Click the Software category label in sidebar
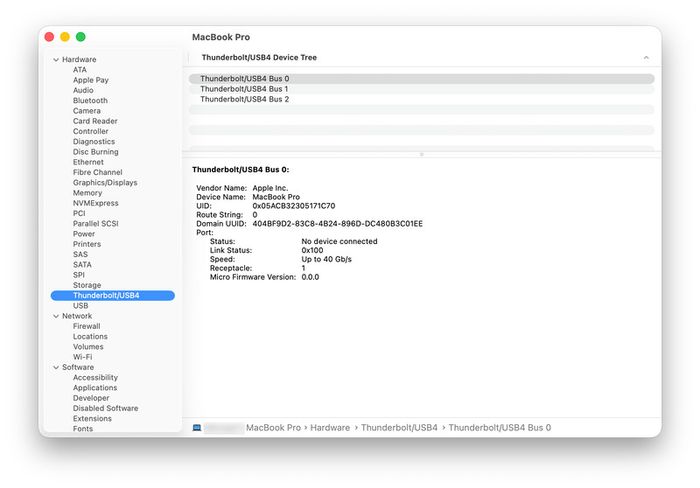Screen dimensions: 700x488 [x=78, y=367]
